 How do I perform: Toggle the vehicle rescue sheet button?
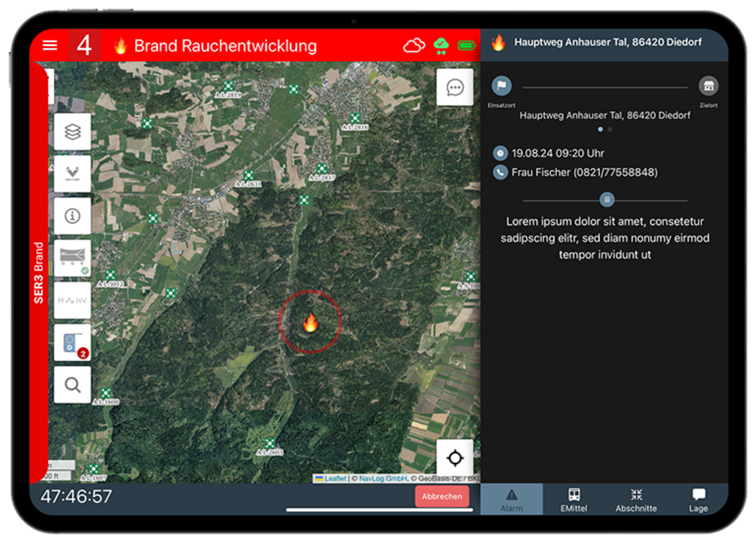[72, 258]
